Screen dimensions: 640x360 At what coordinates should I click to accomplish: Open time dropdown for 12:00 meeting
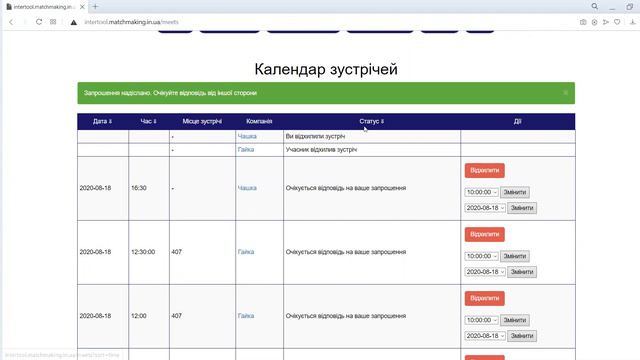coord(482,320)
